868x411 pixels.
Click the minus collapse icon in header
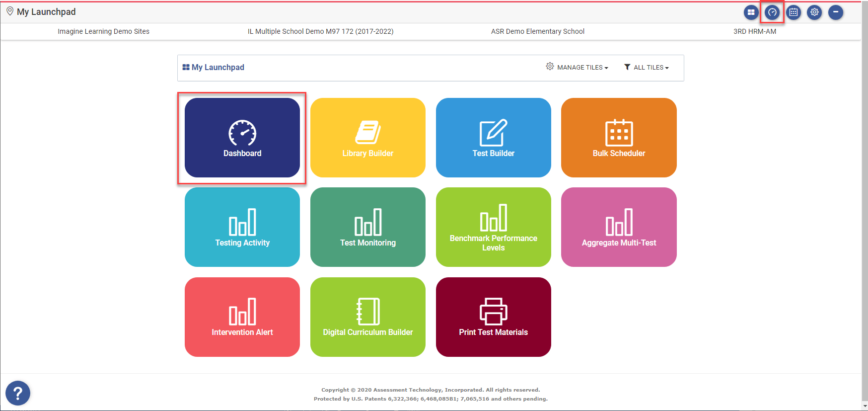pyautogui.click(x=836, y=12)
